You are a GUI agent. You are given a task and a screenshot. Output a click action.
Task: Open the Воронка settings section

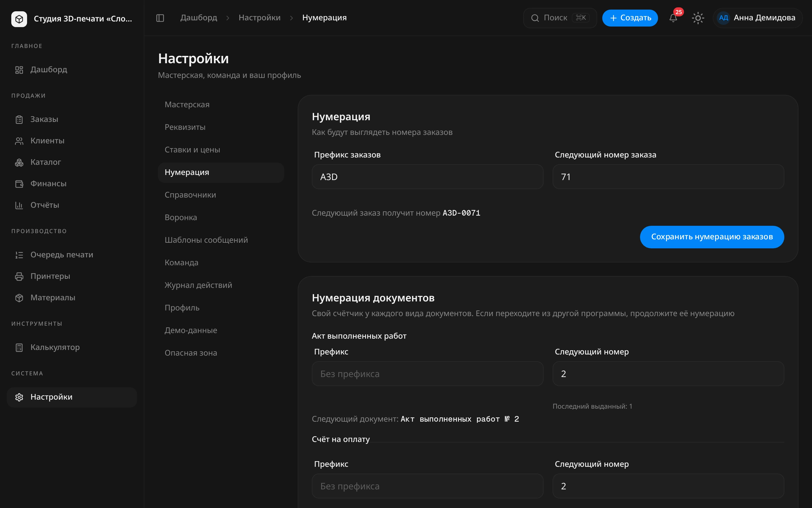pos(221,218)
